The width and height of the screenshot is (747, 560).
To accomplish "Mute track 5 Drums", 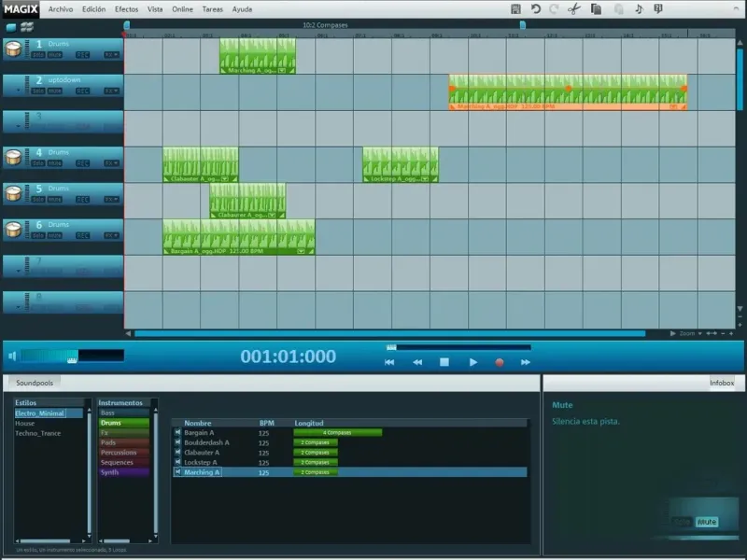I will [55, 200].
